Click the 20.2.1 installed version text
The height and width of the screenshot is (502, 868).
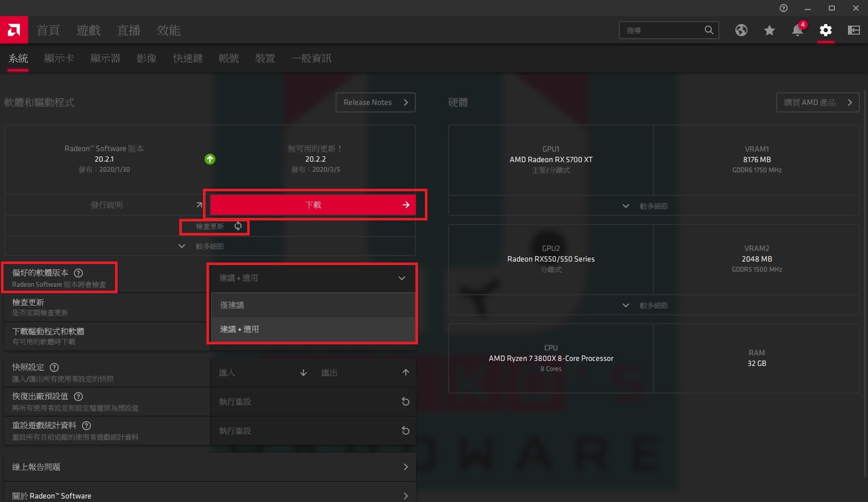coord(104,159)
